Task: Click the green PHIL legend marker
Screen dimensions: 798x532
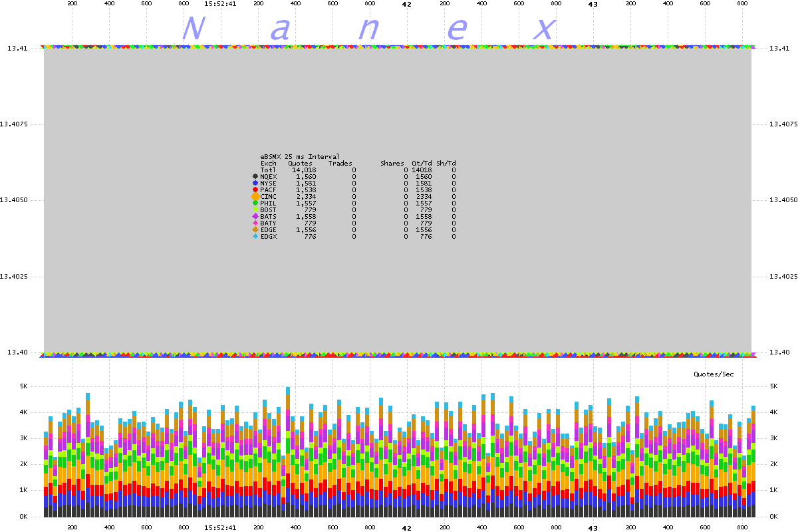Action: pos(255,203)
